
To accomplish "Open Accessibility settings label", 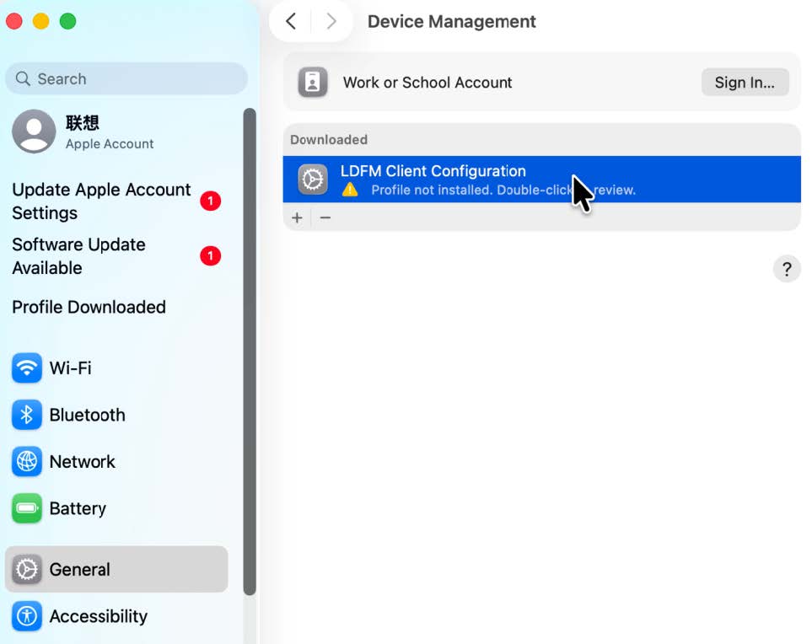I will [x=99, y=616].
